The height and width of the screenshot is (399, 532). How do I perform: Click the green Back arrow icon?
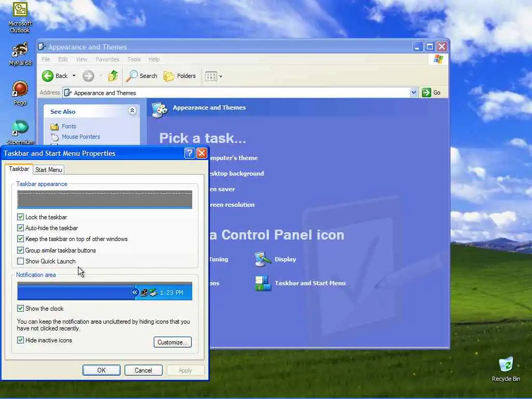tap(47, 76)
